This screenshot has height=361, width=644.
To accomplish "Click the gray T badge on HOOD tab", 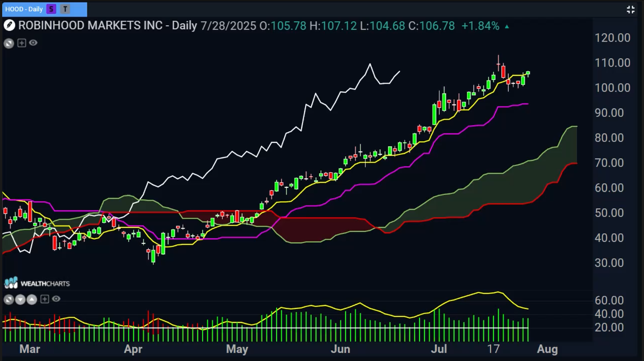I will tap(65, 9).
